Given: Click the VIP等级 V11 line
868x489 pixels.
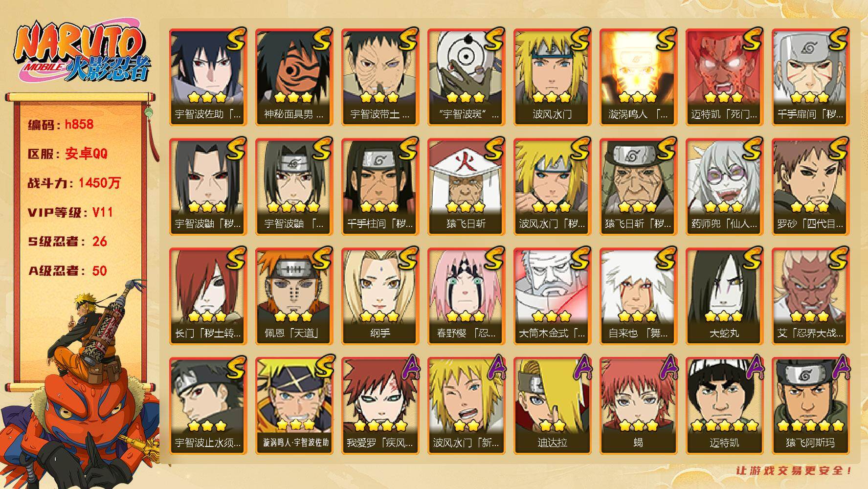Looking at the screenshot, I should pyautogui.click(x=70, y=212).
